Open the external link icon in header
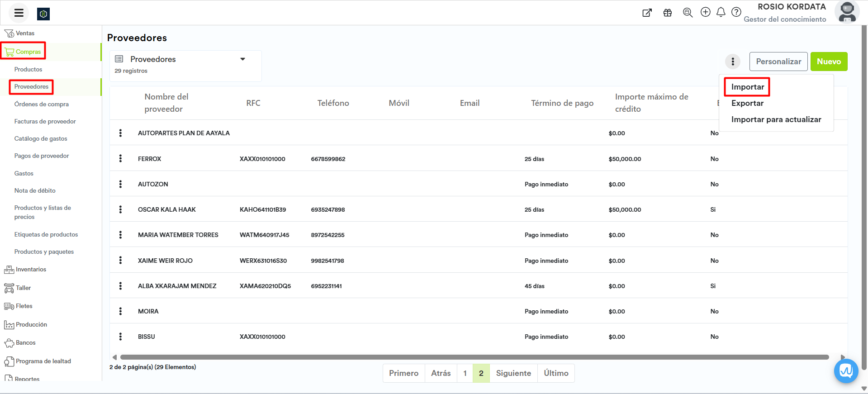This screenshot has width=868, height=394. pyautogui.click(x=647, y=13)
